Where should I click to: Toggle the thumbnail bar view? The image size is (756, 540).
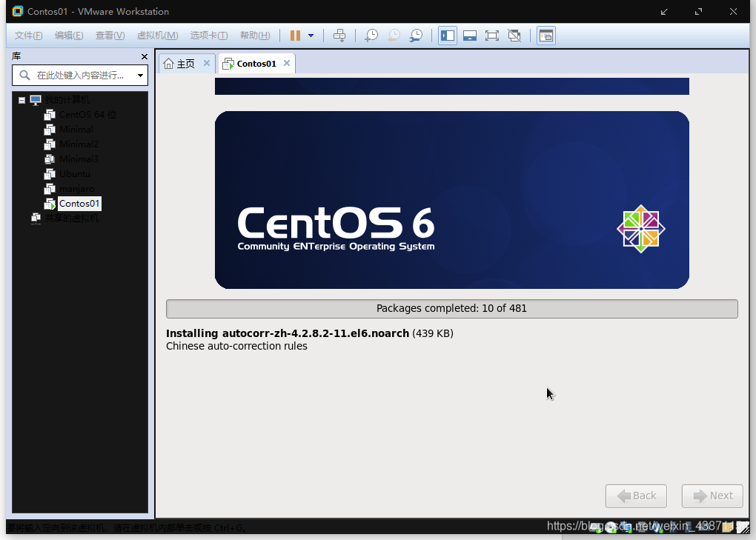pyautogui.click(x=470, y=36)
